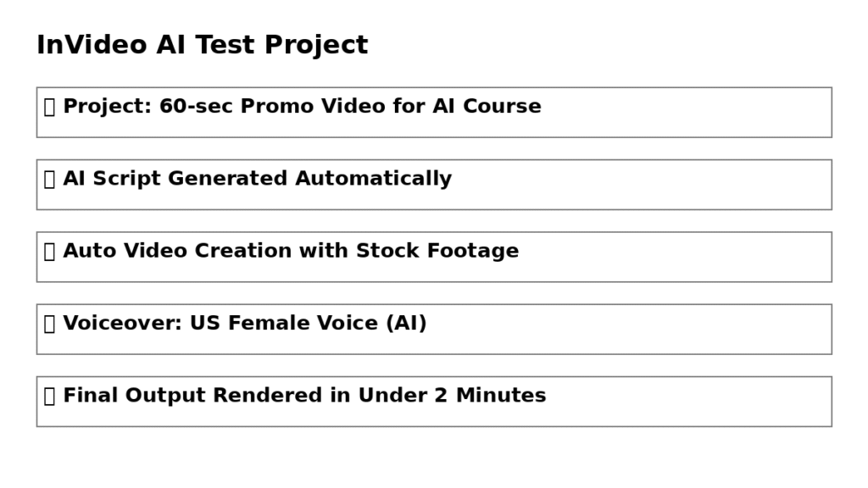This screenshot has width=868, height=488.
Task: Click the icon before "Project: 60-sec Promo Video"
Action: pos(49,107)
